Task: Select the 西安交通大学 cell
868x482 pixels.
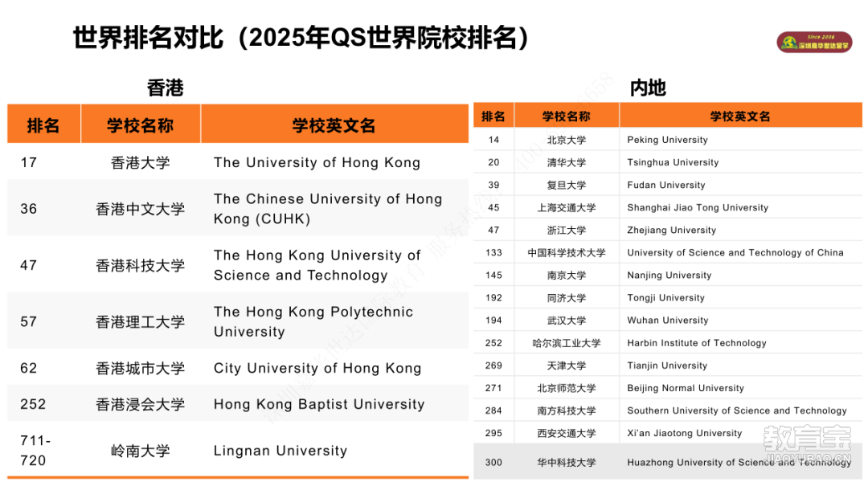Action: tap(567, 433)
